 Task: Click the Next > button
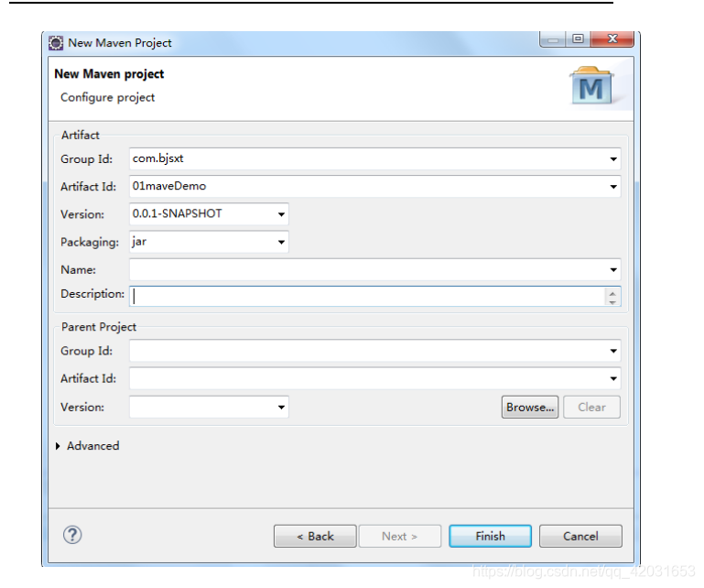click(x=400, y=536)
